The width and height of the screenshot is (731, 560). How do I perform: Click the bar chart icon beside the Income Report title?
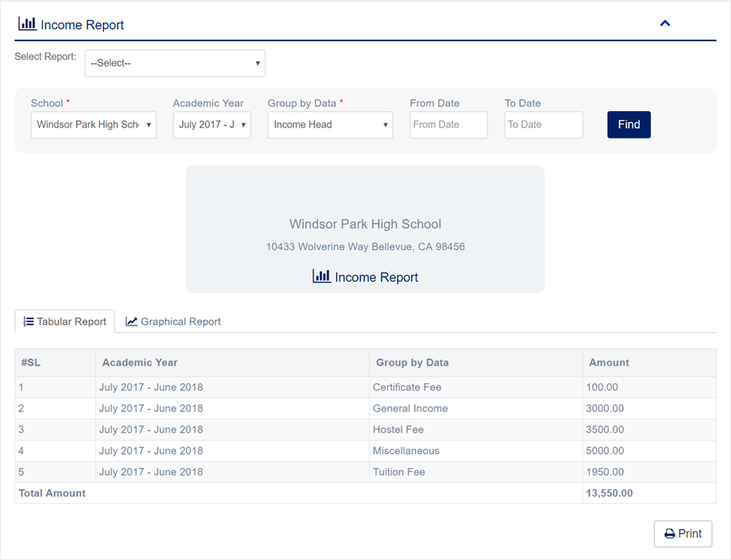pos(27,24)
